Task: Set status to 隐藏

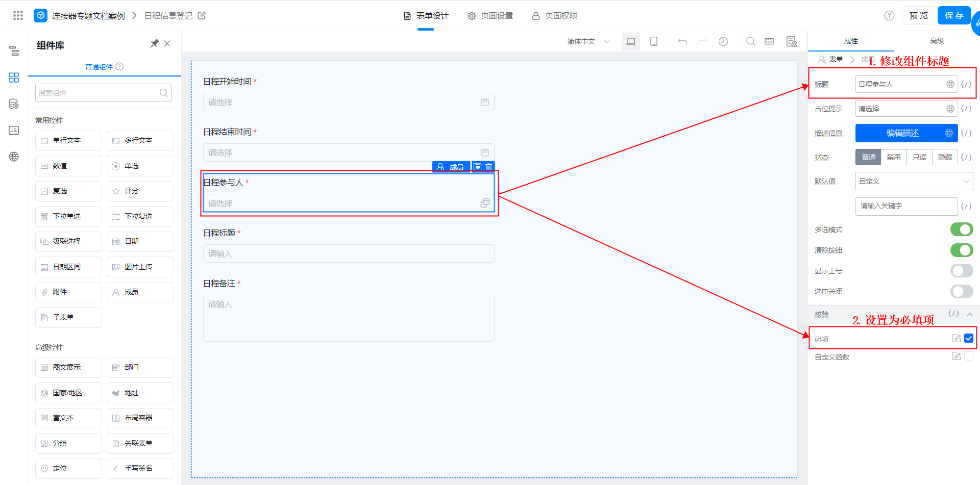Action: pyautogui.click(x=945, y=157)
